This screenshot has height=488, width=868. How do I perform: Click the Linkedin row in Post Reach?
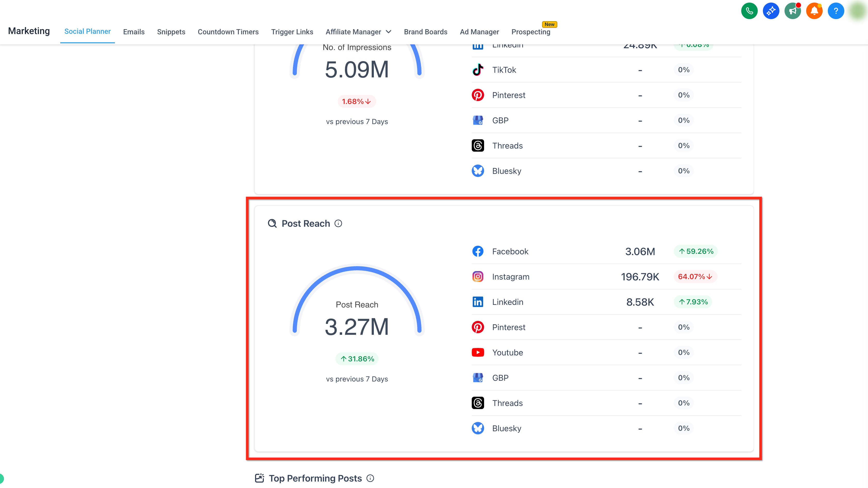(606, 302)
